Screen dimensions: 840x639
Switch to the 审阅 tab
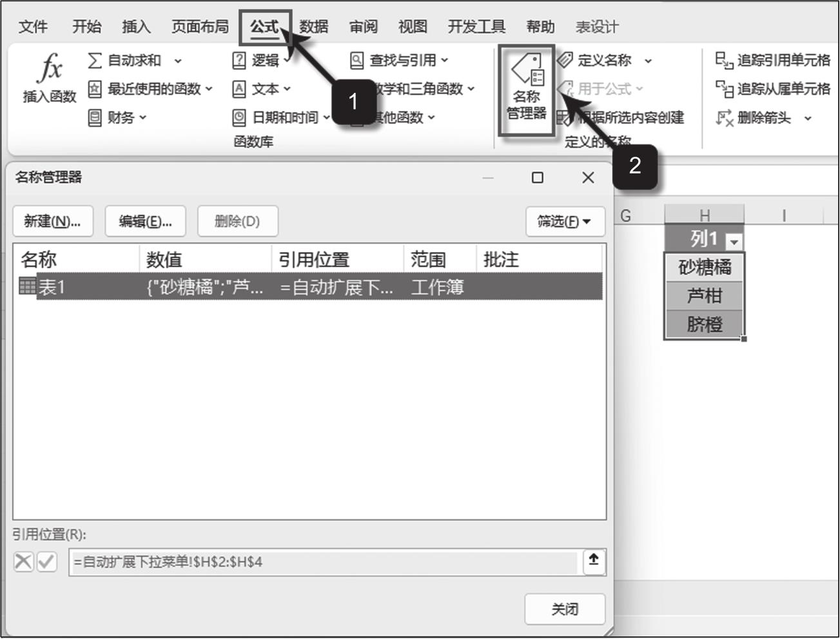coord(364,26)
